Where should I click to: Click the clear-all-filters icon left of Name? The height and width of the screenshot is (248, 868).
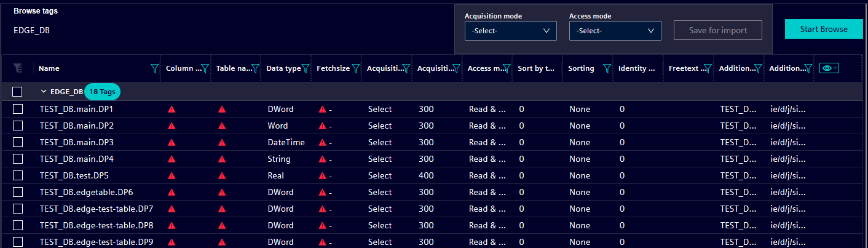pos(17,68)
